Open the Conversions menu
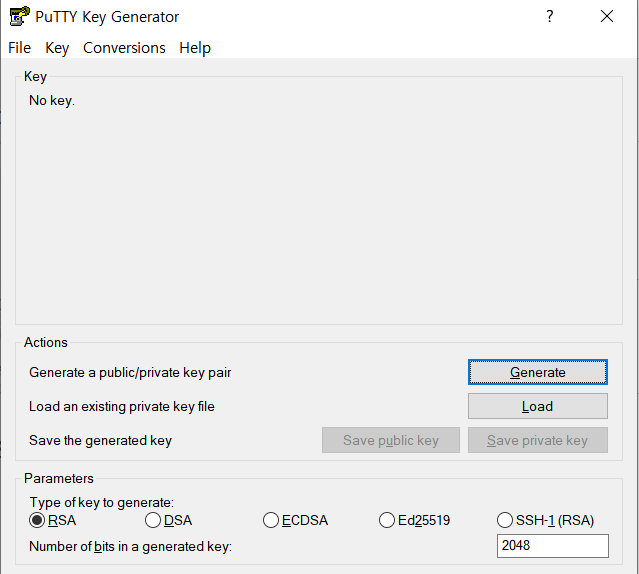The width and height of the screenshot is (639, 574). (124, 48)
